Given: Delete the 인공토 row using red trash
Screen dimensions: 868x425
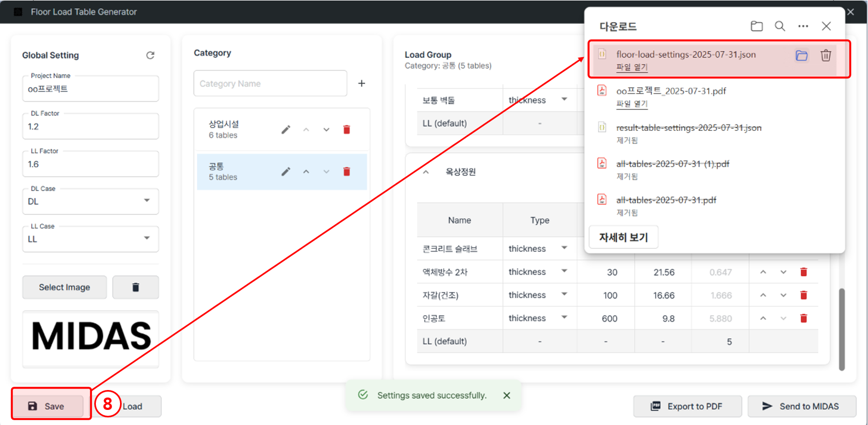Looking at the screenshot, I should [x=803, y=318].
